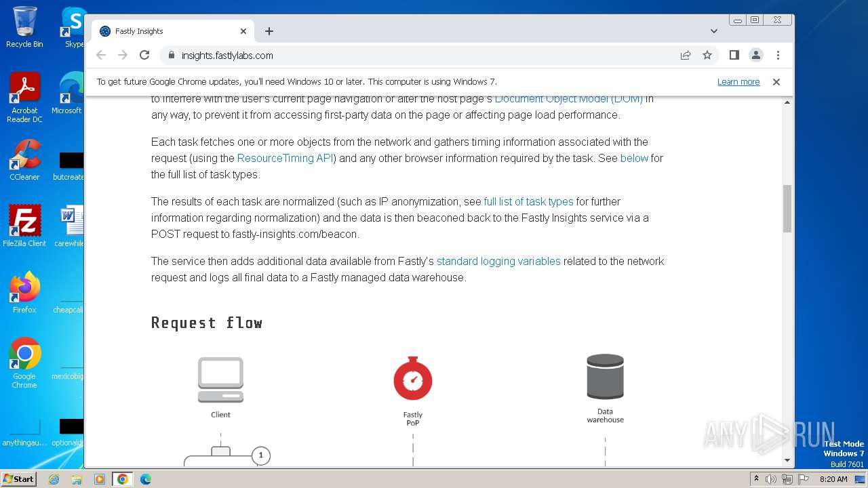Close the Fastly Insights tab
The height and width of the screenshot is (488, 868).
(243, 31)
